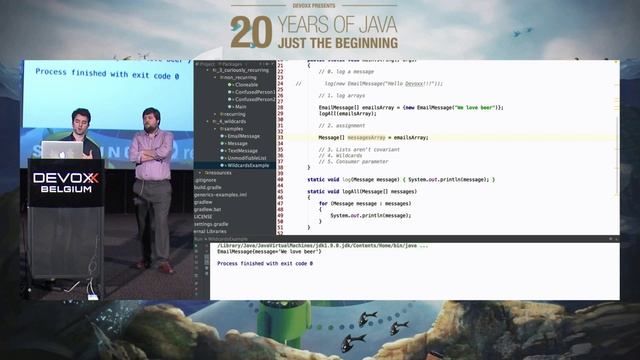640x360 pixels.
Task: Collapse the m_4_wildcards package
Action: (x=208, y=122)
